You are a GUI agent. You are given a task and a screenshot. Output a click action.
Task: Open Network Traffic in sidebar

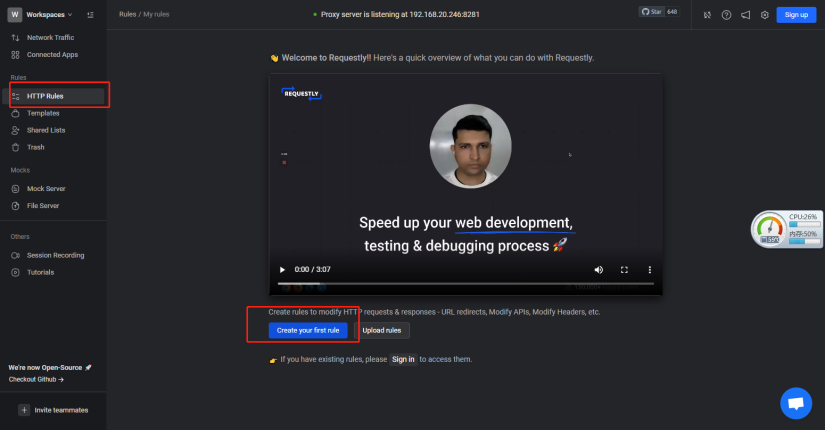coord(51,37)
